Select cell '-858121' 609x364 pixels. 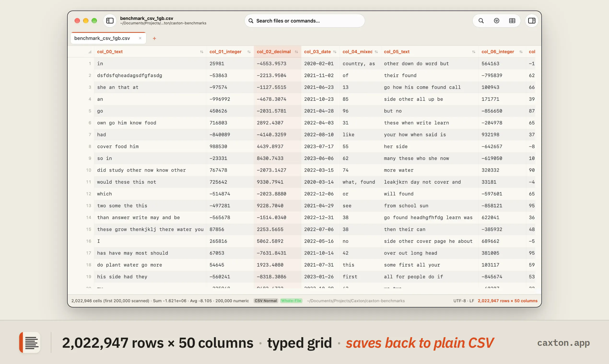(x=502, y=206)
